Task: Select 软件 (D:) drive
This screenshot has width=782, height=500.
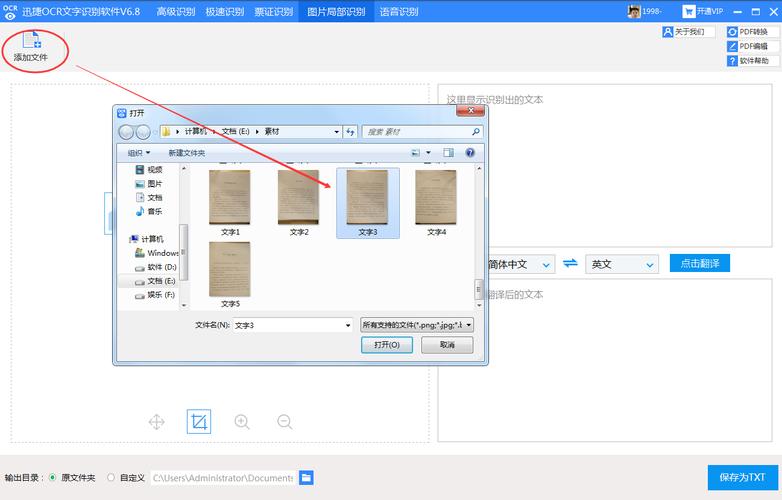Action: tap(156, 267)
